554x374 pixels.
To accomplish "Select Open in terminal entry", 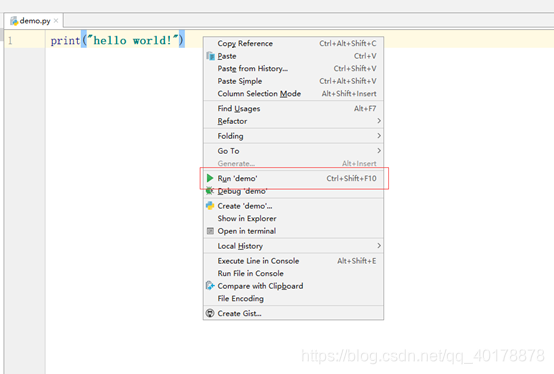I will [293, 231].
